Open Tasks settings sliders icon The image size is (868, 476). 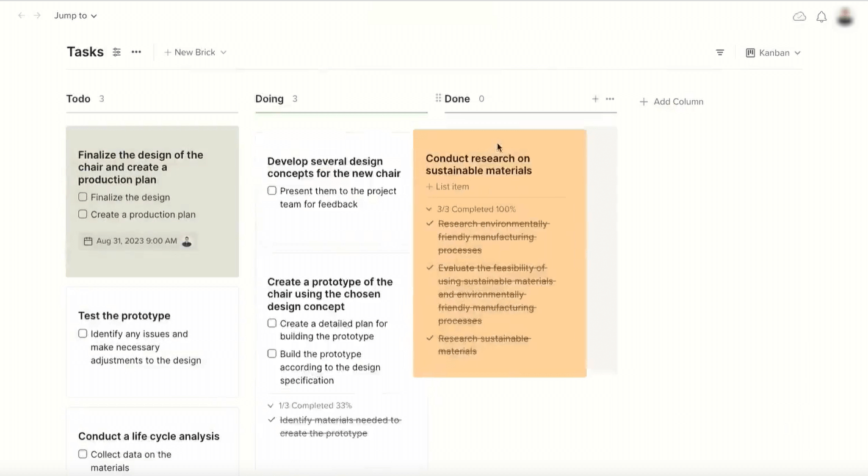[x=117, y=53]
